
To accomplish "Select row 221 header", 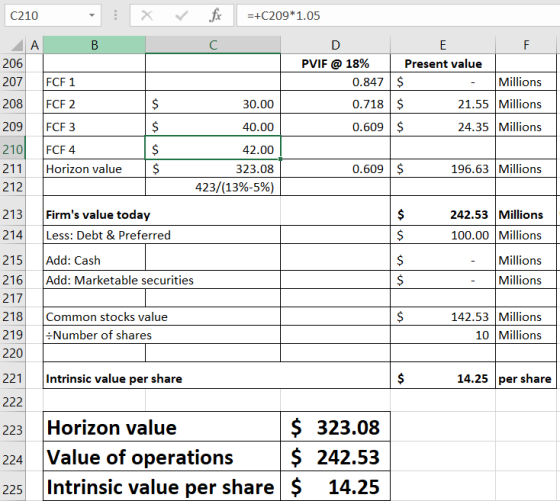I will point(12,378).
